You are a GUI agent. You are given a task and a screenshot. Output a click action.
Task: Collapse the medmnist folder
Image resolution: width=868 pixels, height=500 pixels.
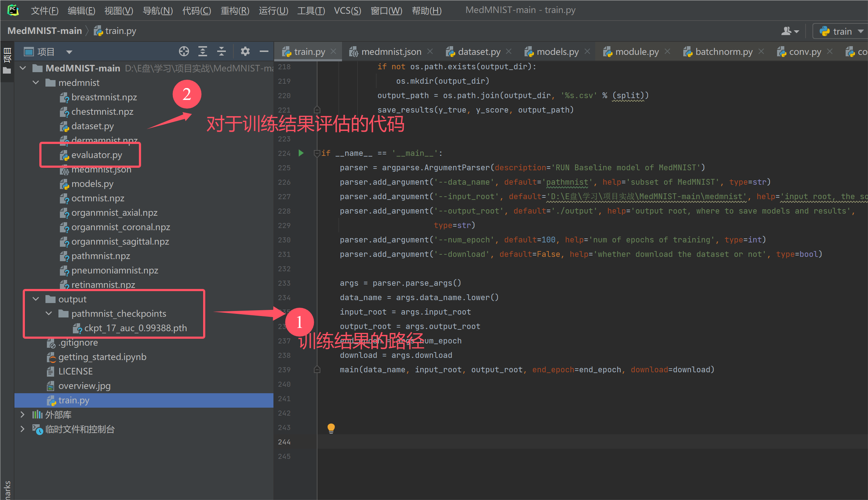[x=36, y=83]
